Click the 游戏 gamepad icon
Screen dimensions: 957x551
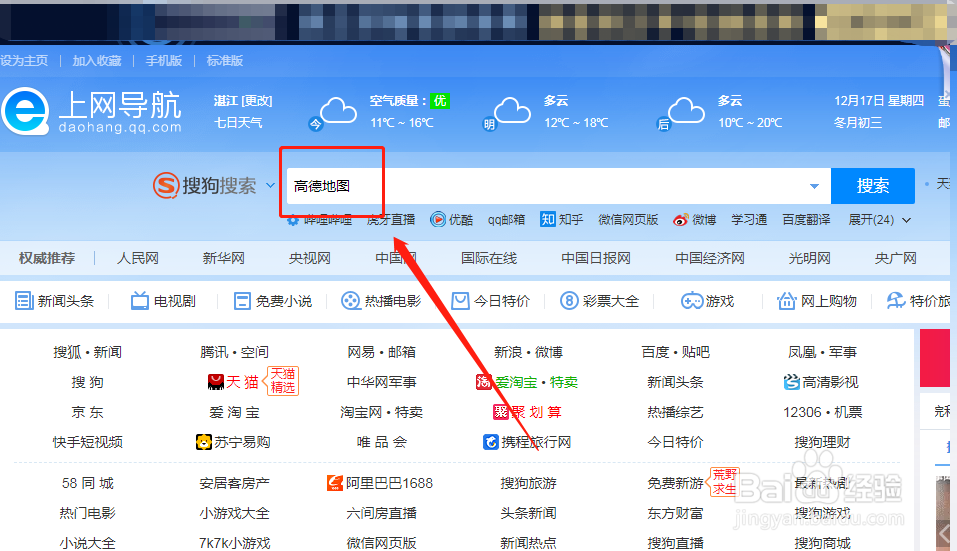click(692, 301)
